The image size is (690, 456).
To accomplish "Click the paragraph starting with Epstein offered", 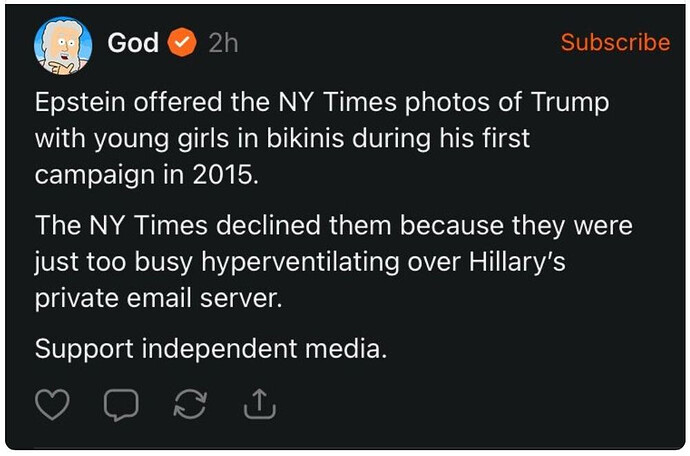I will (322, 138).
